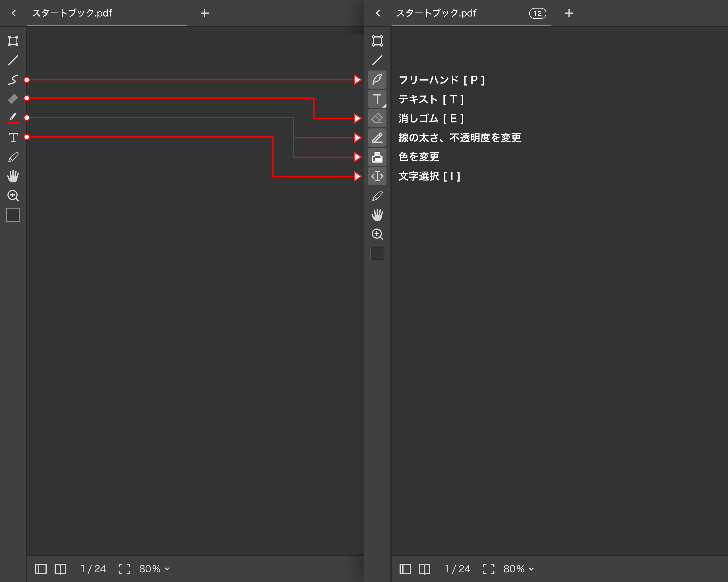Select the Text tool in right toolbar

(377, 99)
